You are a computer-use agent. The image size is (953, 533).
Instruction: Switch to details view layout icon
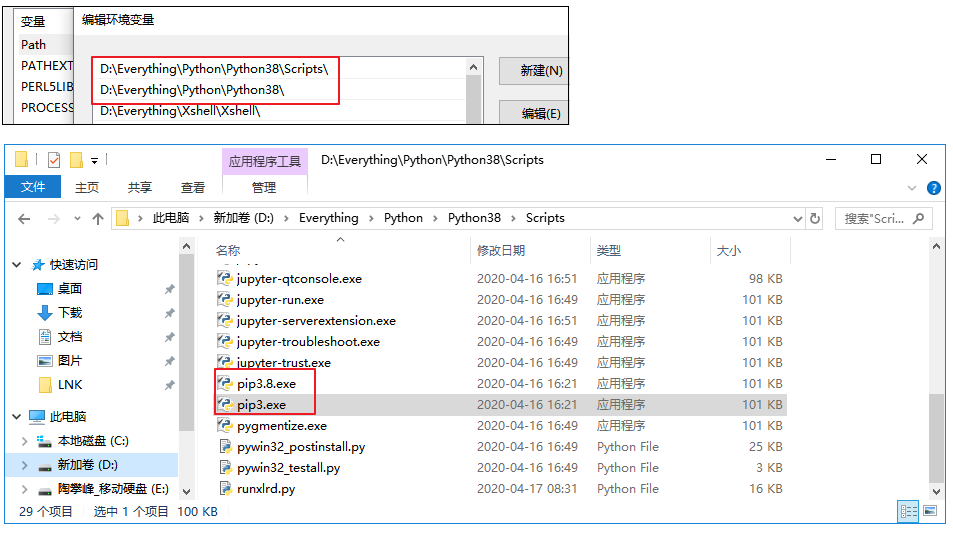click(909, 511)
